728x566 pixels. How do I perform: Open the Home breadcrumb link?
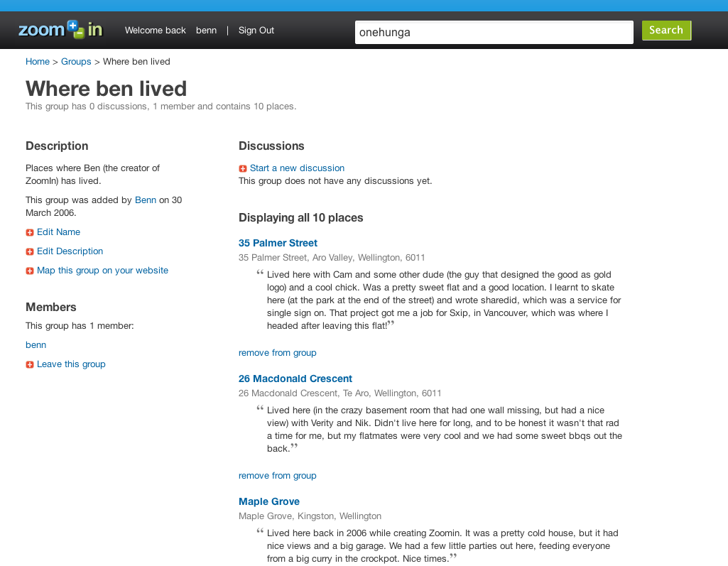click(x=38, y=62)
